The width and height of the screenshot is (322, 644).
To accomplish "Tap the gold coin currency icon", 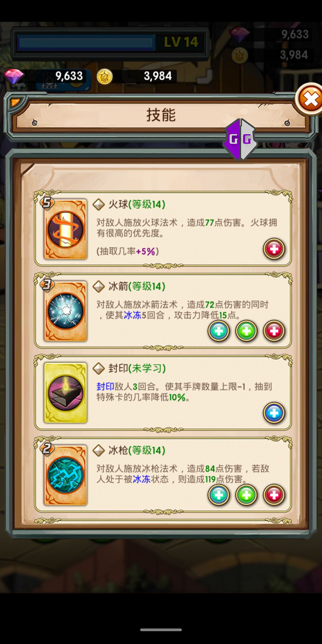I will click(x=105, y=77).
